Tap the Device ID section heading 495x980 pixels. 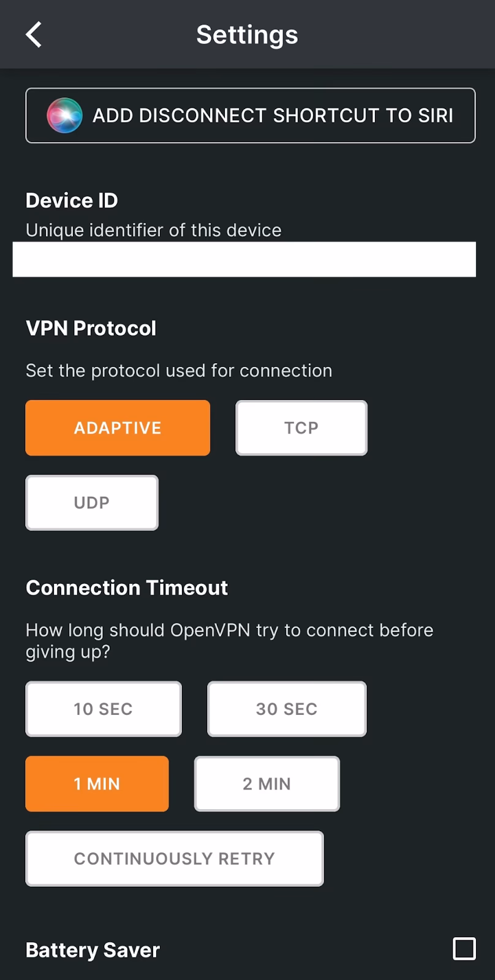coord(72,200)
